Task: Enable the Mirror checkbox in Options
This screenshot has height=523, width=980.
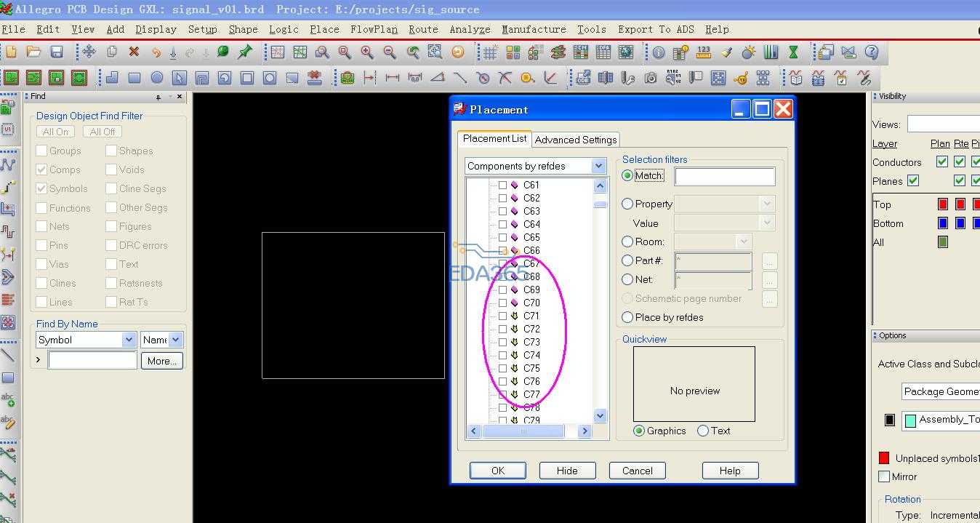Action: [x=884, y=476]
